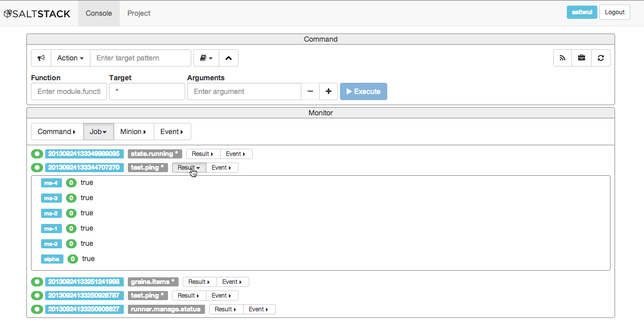Open the Job dropdown in Monitor
The width and height of the screenshot is (644, 322).
pyautogui.click(x=98, y=131)
